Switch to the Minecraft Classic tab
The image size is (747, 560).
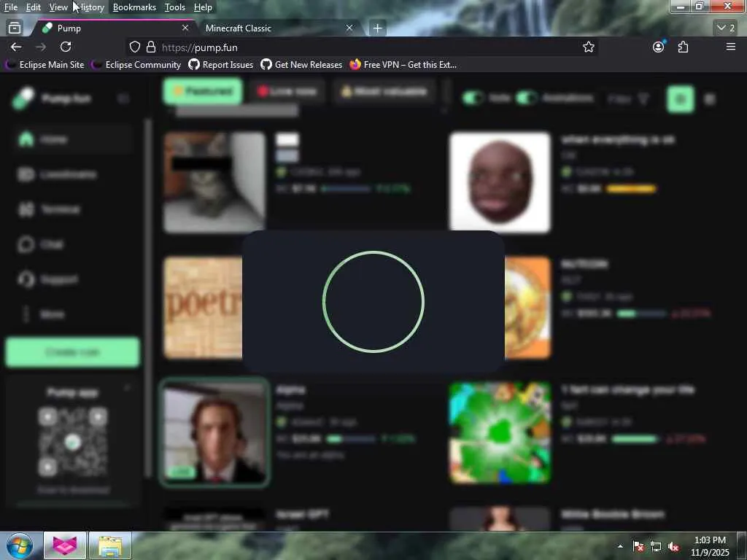[279, 28]
